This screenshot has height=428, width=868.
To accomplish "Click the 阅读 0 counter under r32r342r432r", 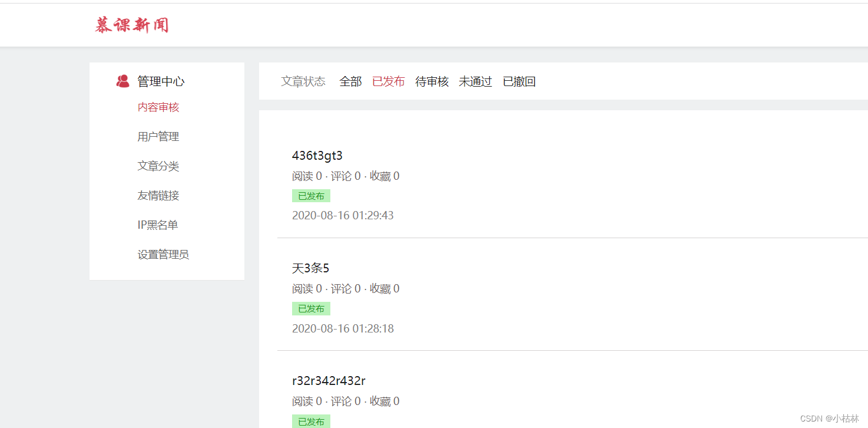I will tap(307, 401).
